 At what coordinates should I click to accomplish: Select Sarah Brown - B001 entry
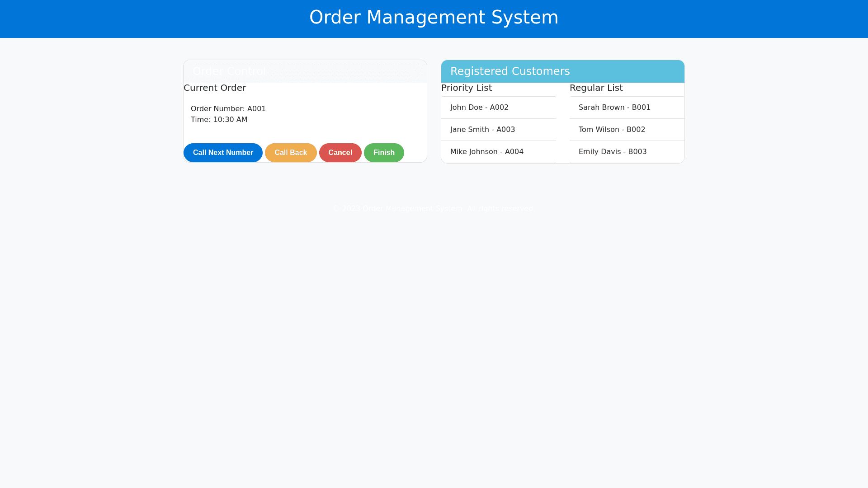tap(614, 108)
